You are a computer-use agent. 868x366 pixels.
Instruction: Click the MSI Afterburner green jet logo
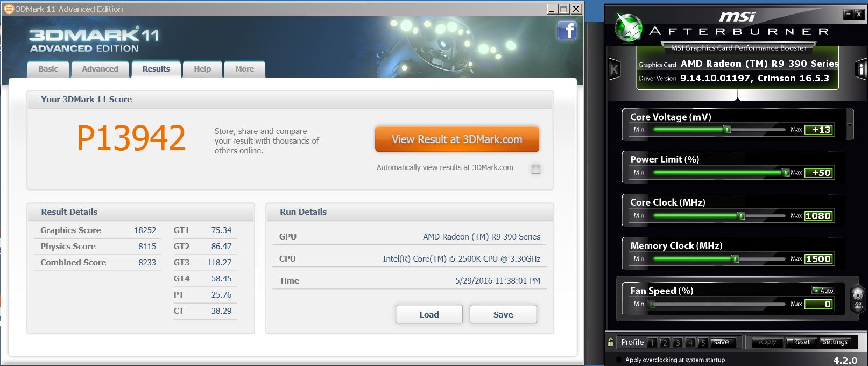[x=628, y=27]
